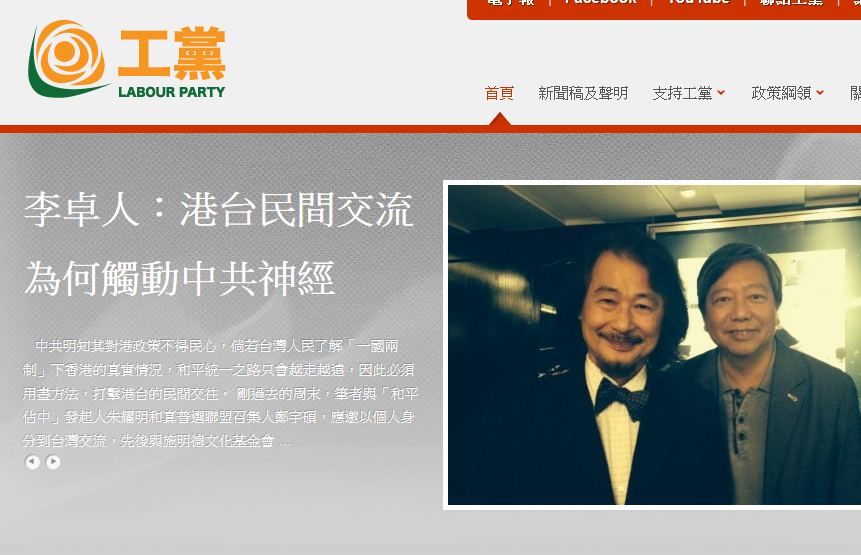Expand the 政策綱領 dropdown chevron
Image resolution: width=861 pixels, height=555 pixels.
[820, 93]
